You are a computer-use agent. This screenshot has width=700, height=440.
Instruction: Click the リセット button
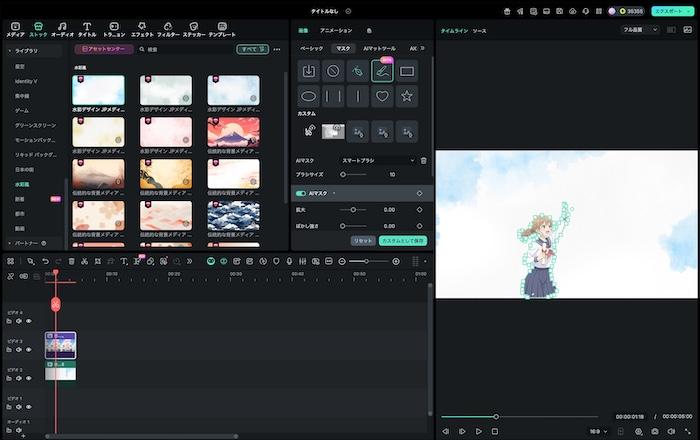pyautogui.click(x=362, y=241)
